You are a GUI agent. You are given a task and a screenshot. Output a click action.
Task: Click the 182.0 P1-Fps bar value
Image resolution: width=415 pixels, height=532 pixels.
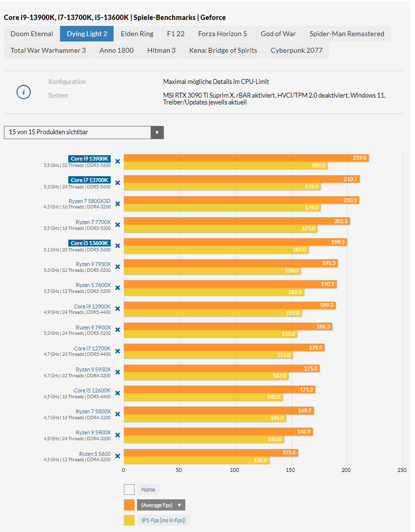[x=318, y=165]
